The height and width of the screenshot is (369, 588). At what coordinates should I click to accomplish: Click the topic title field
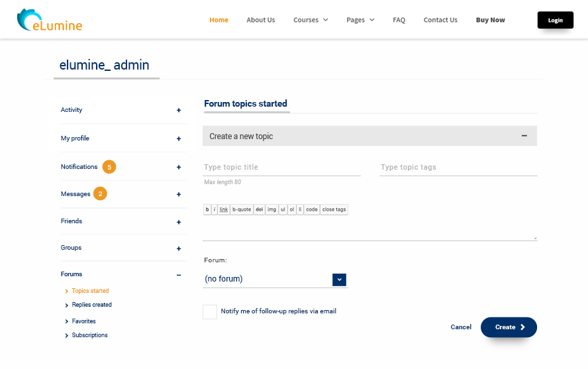click(x=281, y=167)
